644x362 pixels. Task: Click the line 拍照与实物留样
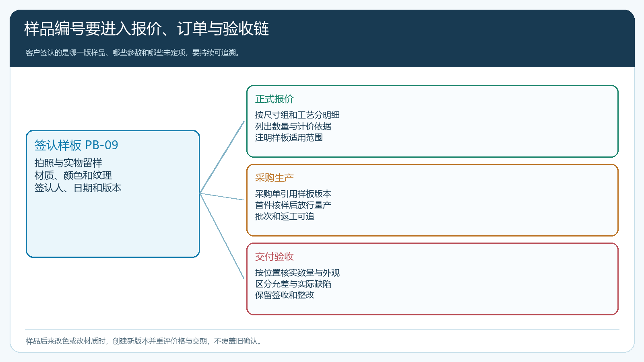[68, 163]
